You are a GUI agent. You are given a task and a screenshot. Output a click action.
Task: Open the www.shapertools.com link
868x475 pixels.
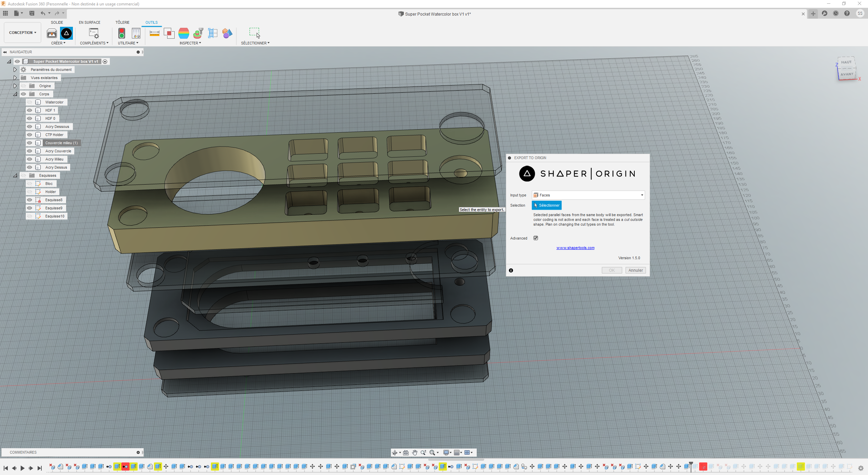pyautogui.click(x=575, y=248)
